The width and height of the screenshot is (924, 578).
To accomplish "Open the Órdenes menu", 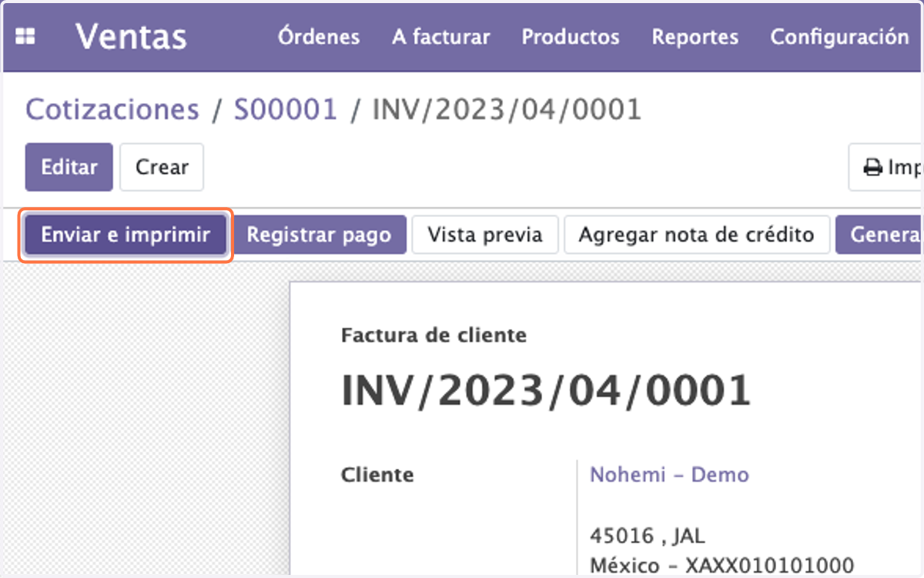I will [x=319, y=37].
